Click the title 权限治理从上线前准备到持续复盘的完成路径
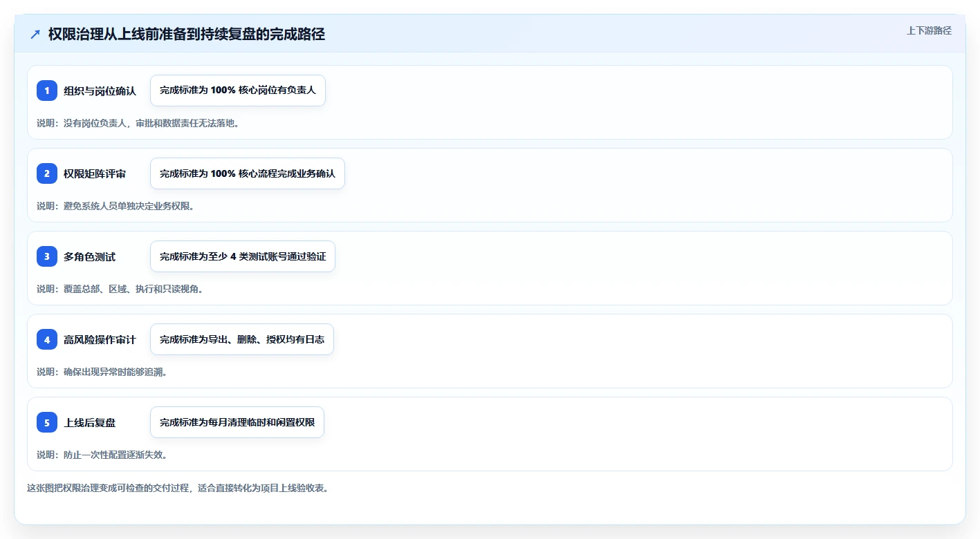The height and width of the screenshot is (539, 980). coord(187,35)
